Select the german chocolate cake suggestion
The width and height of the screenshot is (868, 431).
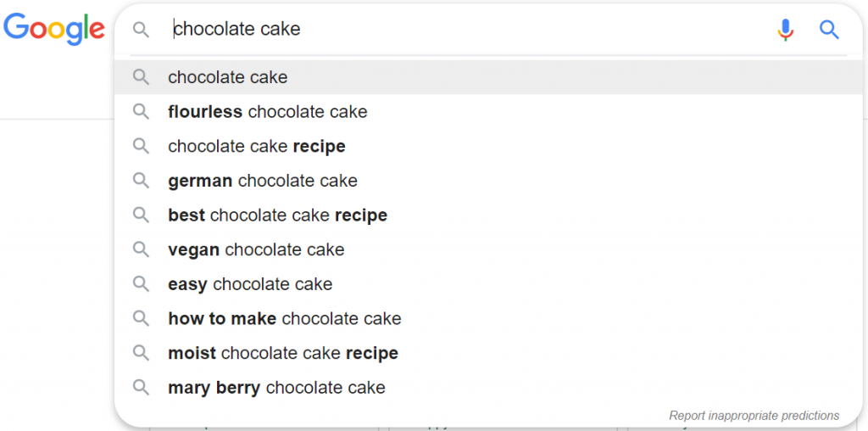pos(488,181)
